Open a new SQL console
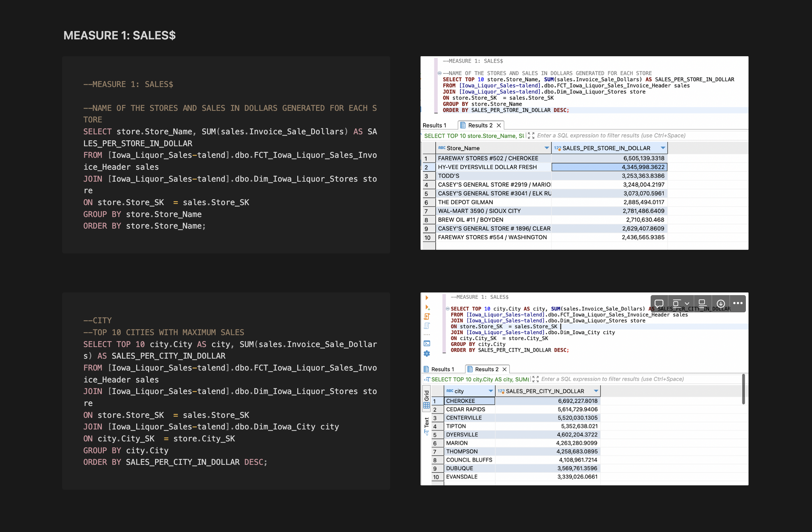Viewport: 812px width, 532px height. [x=427, y=343]
